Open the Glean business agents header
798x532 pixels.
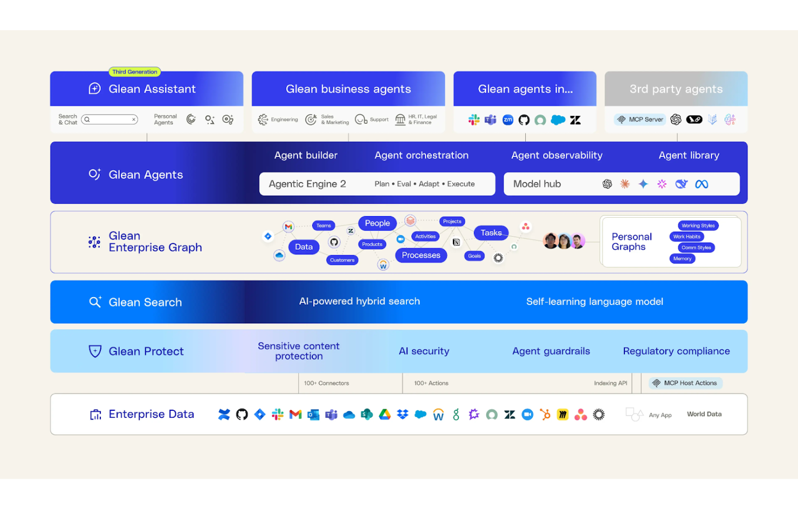[x=348, y=89]
